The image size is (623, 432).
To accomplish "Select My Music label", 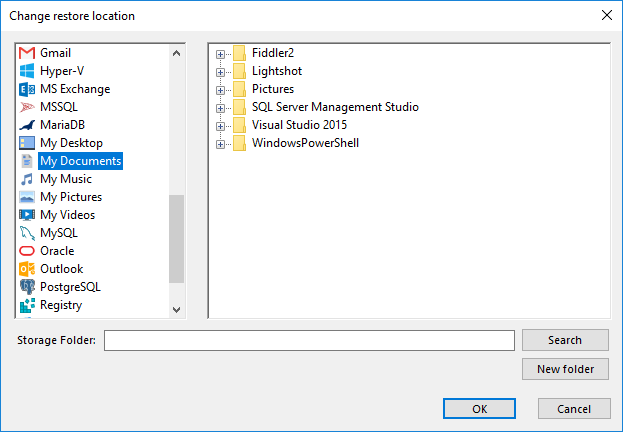I will 66,179.
